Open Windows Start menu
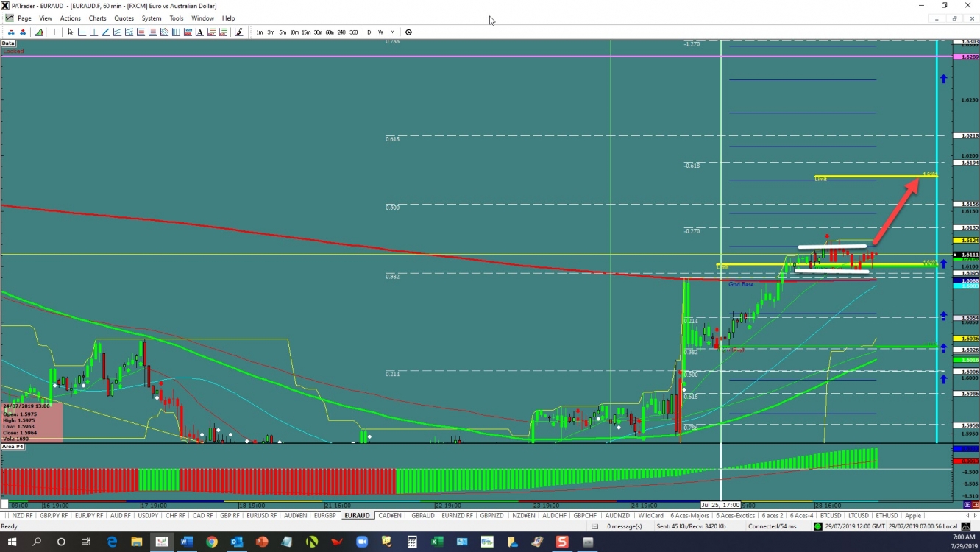This screenshot has width=980, height=552. pyautogui.click(x=12, y=542)
